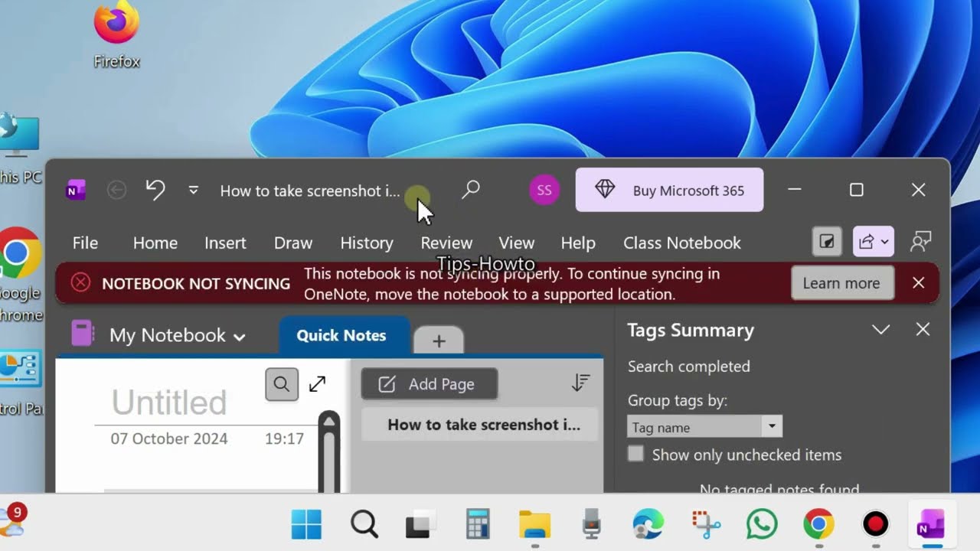
Task: Click the page time 19:17
Action: point(284,439)
